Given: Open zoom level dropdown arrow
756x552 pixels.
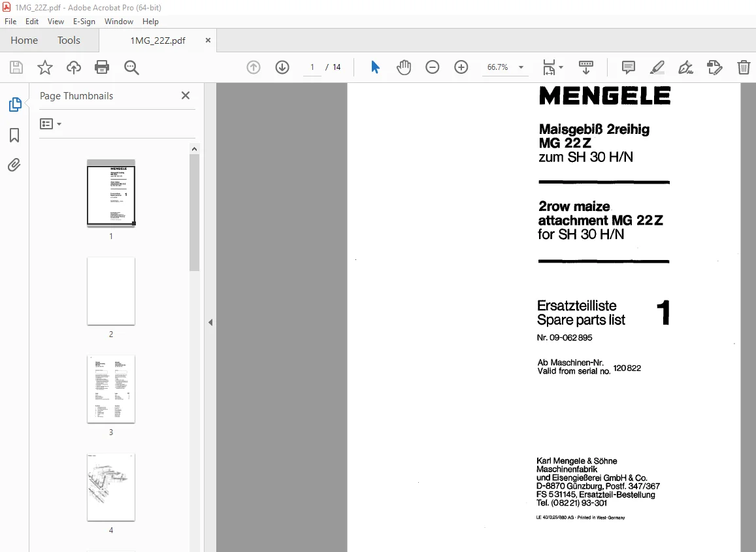Looking at the screenshot, I should (x=521, y=67).
